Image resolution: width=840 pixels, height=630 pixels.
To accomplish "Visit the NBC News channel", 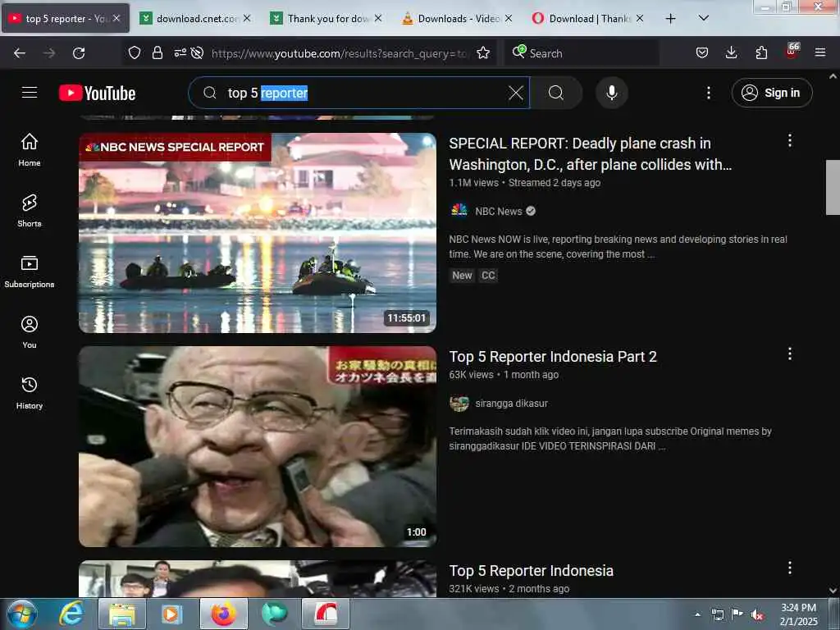I will pos(498,211).
